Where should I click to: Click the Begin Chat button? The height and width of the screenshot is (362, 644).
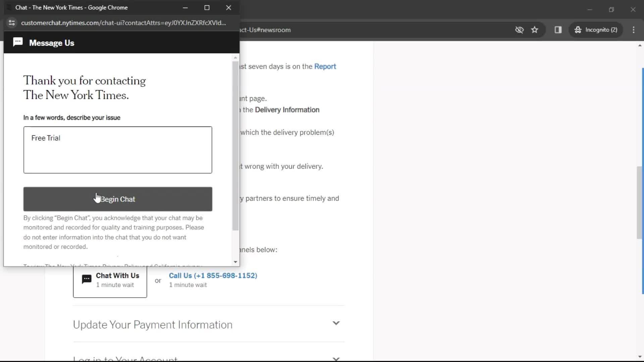coord(118,199)
